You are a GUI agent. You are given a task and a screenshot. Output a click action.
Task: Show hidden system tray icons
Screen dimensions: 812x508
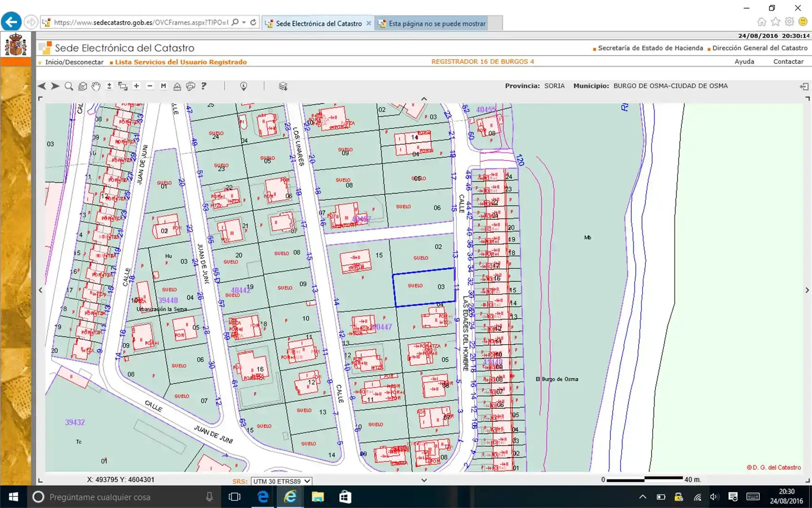(x=642, y=497)
